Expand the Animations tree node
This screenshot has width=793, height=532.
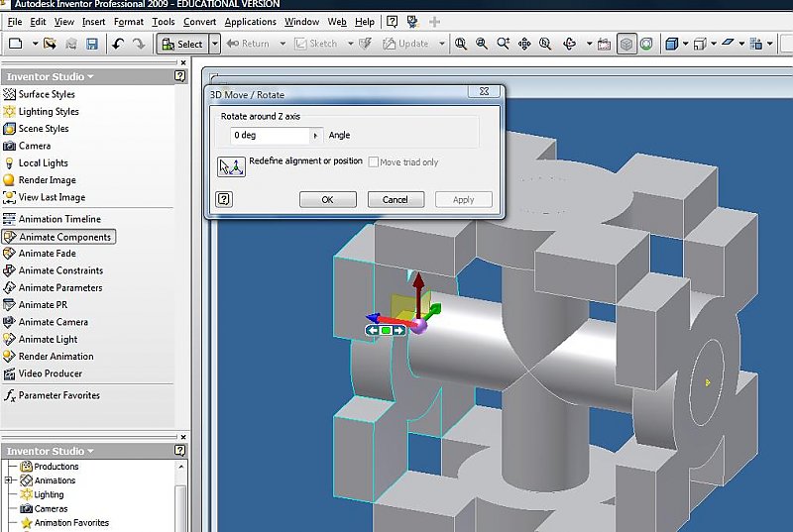[9, 480]
